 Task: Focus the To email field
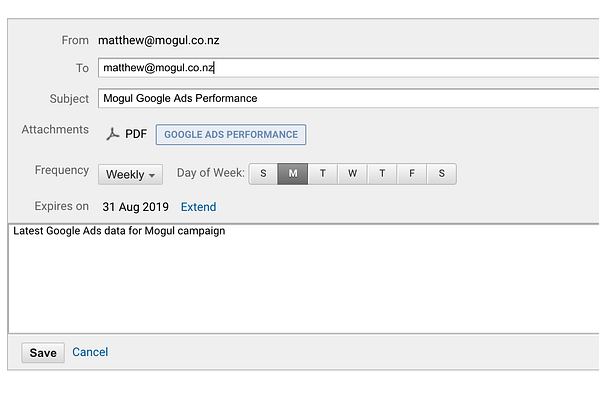click(x=348, y=68)
